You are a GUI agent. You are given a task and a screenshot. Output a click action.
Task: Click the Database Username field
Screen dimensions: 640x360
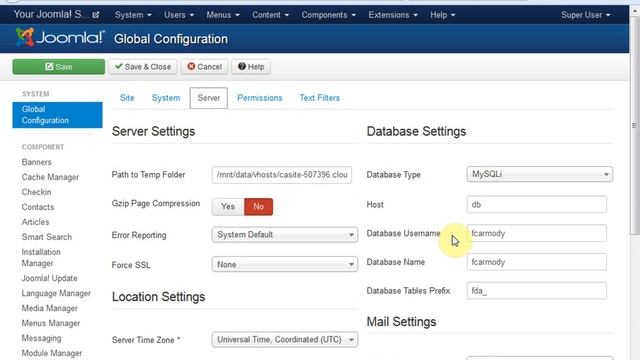coord(537,233)
